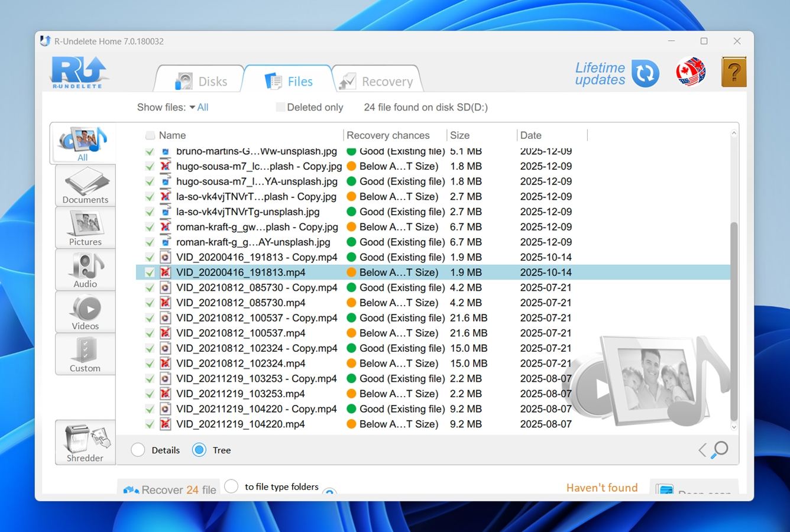Open the Audio file category
This screenshot has width=790, height=532.
click(85, 270)
